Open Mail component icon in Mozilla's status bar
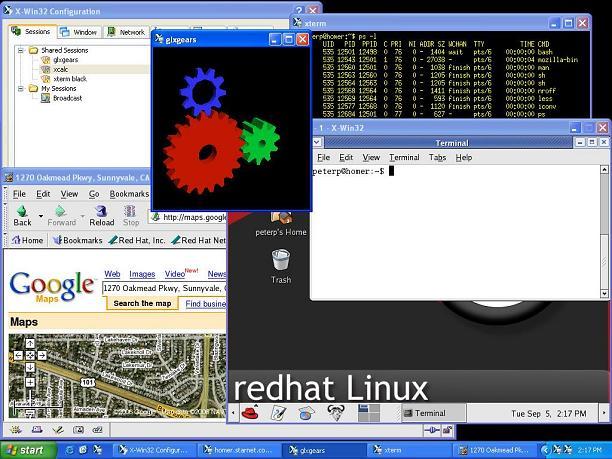 (37, 430)
